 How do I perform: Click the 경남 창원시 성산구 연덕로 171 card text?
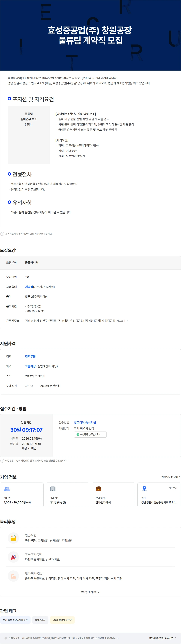click(159, 502)
